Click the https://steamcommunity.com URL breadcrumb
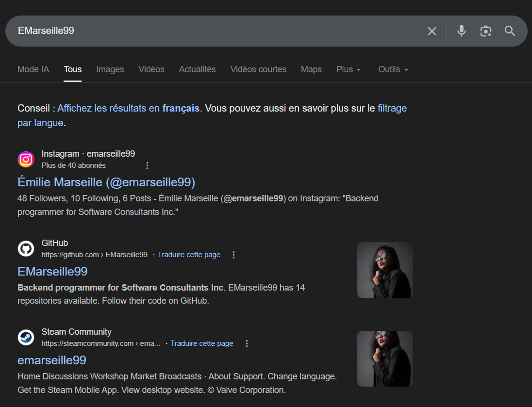Image resolution: width=532 pixels, height=407 pixels. coord(101,343)
